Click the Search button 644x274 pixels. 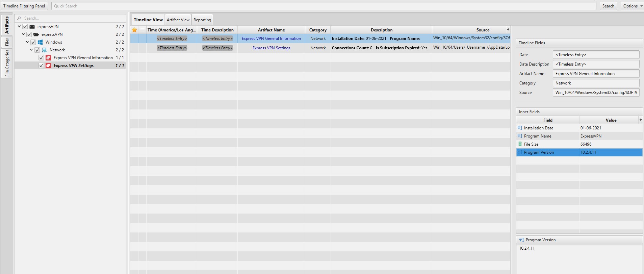click(608, 6)
